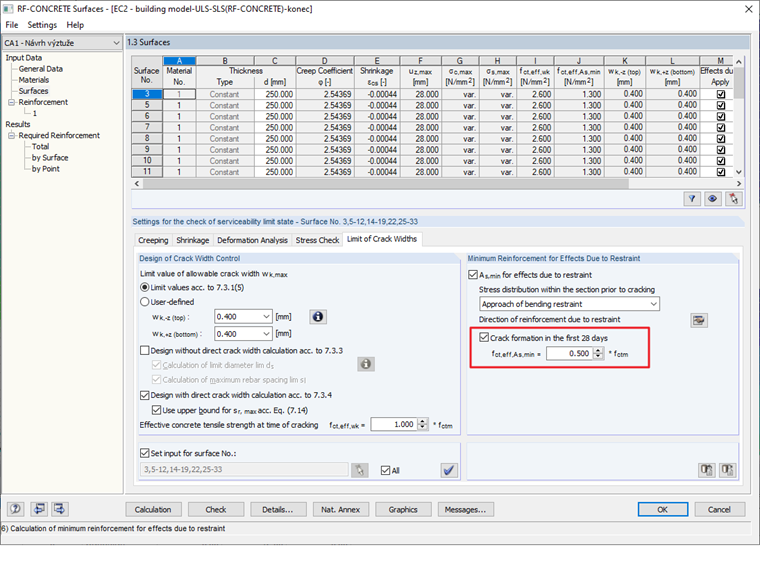Toggle Set input for surface No. checkbox
Viewport: 760px width, 570px height.
(144, 453)
